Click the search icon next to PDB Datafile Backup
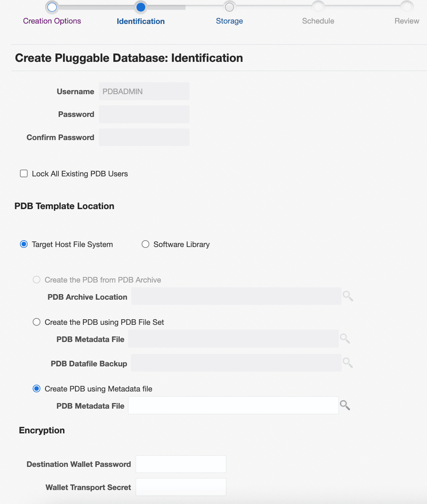Viewport: 427px width, 504px height. point(348,363)
